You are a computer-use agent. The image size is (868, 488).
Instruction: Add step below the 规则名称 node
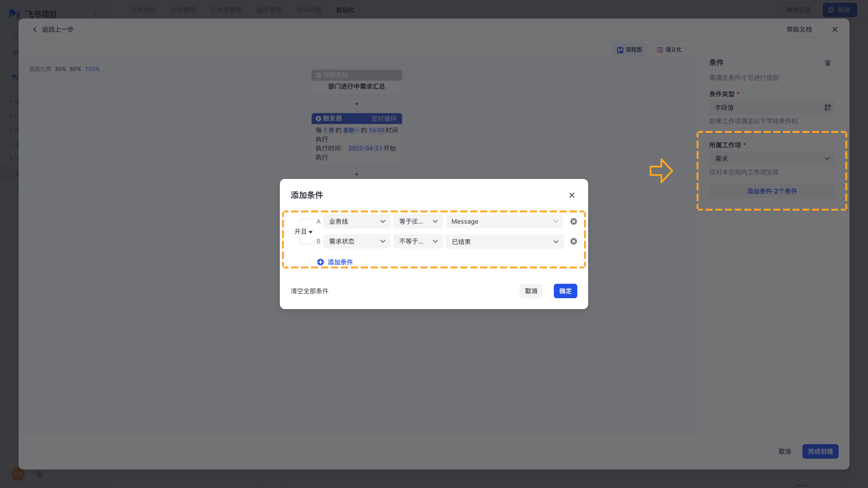click(x=356, y=104)
